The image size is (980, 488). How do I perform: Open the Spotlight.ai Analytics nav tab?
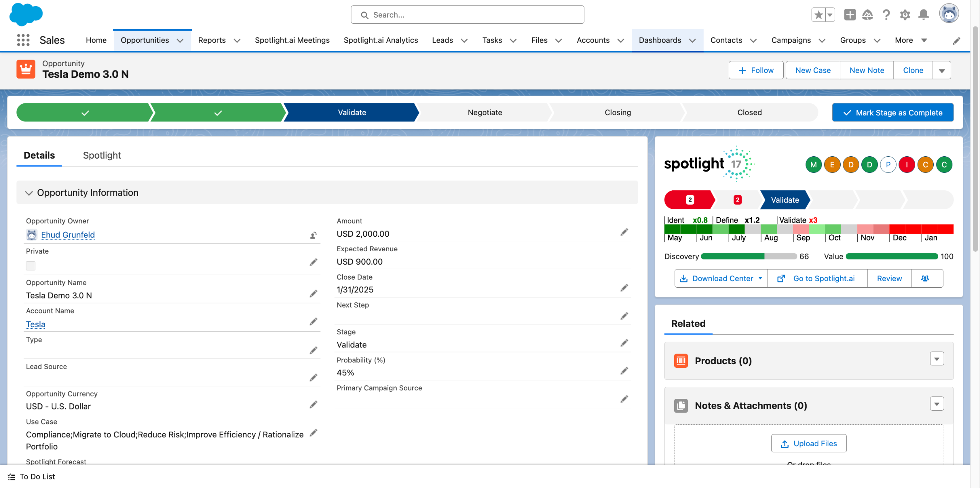click(381, 40)
